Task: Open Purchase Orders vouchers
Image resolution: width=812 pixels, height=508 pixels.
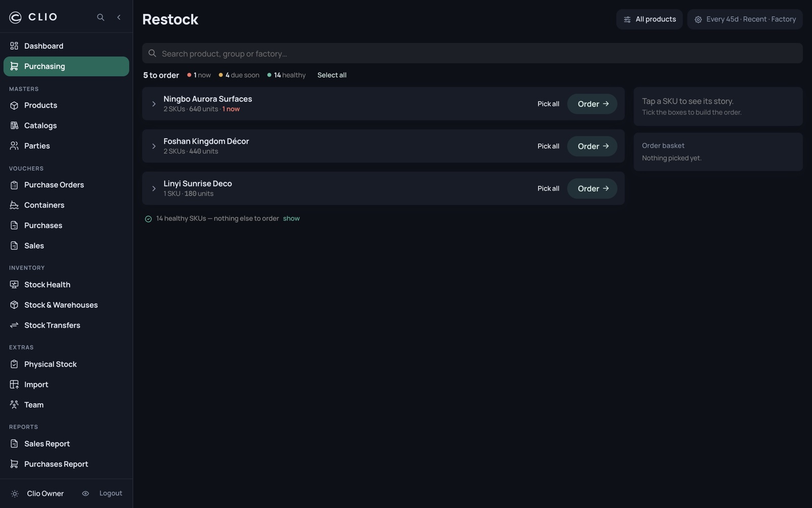Action: tap(66, 185)
